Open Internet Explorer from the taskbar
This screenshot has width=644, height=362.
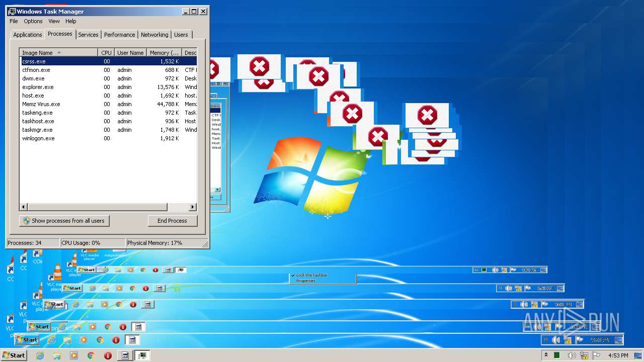pyautogui.click(x=40, y=355)
